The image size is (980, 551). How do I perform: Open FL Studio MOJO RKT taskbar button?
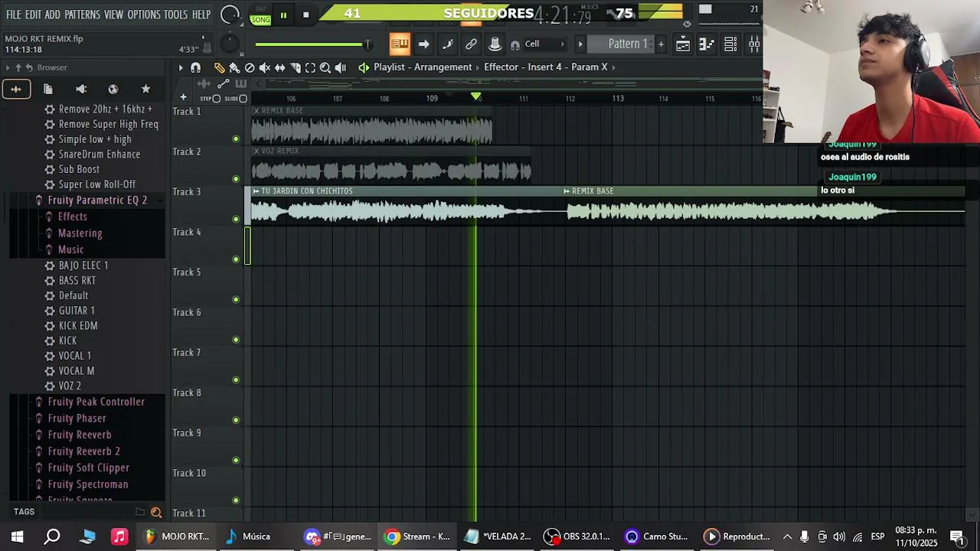tap(177, 536)
